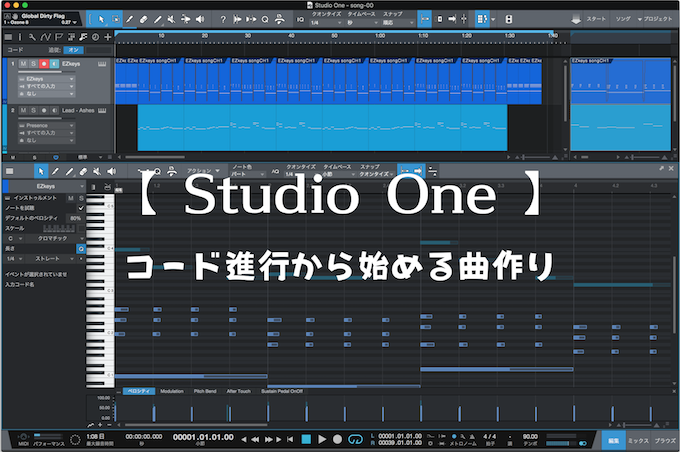
Task: Click the 90.00 tempo value
Action: 530,436
